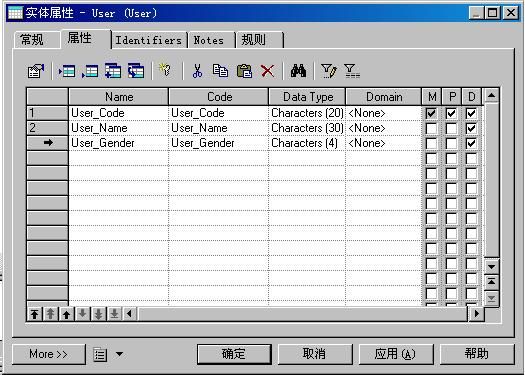The height and width of the screenshot is (375, 525).
Task: Click the scroll-to-bottom button below scrollbar
Action: [492, 298]
